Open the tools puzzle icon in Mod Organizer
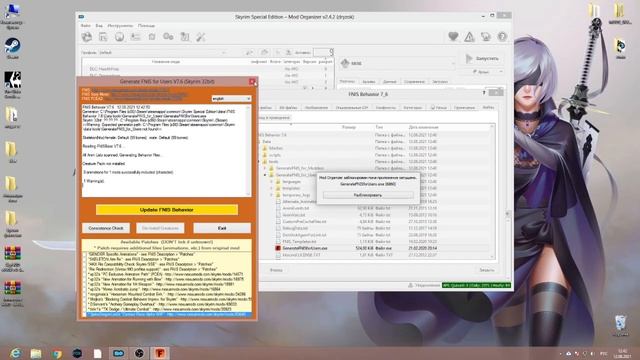 click(185, 37)
